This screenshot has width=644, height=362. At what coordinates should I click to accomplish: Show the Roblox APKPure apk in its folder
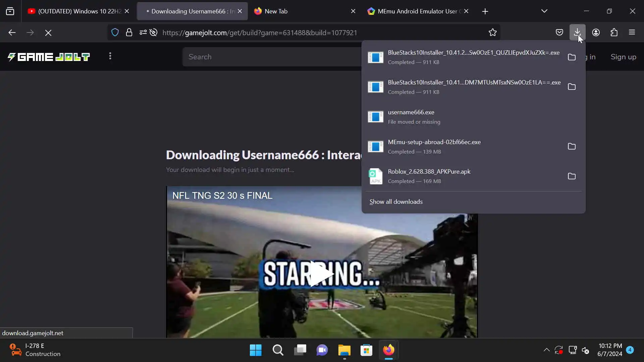572,176
